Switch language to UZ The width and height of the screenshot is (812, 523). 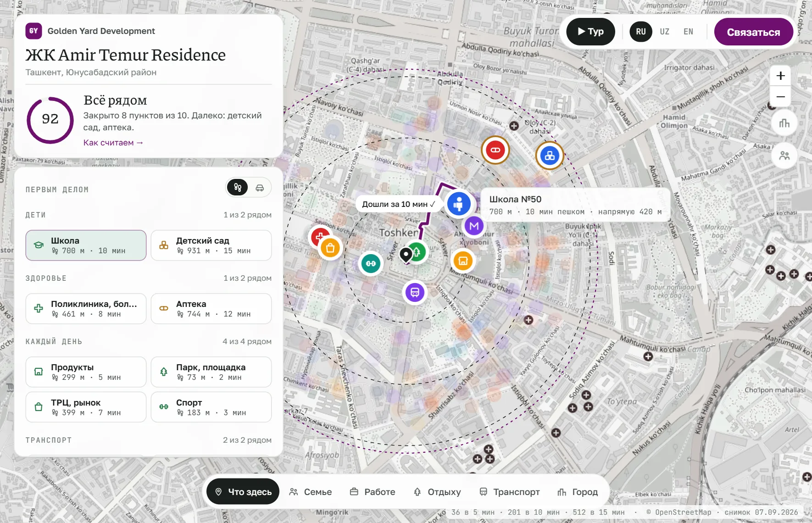tap(664, 32)
